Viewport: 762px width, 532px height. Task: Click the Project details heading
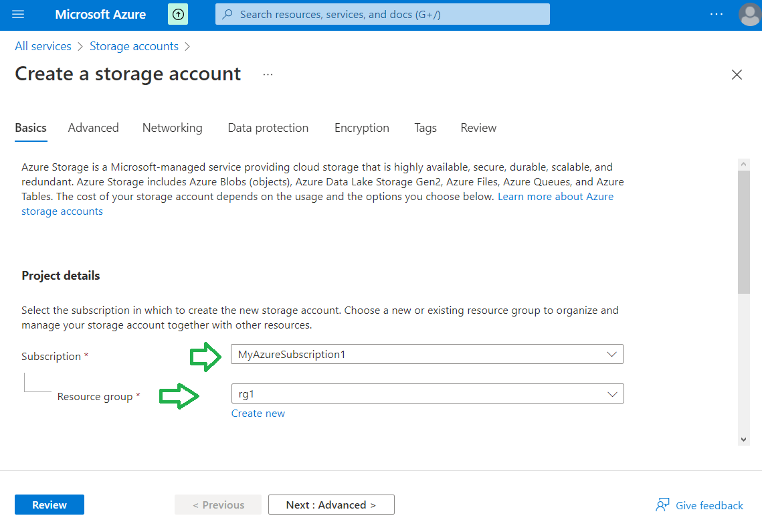click(61, 276)
